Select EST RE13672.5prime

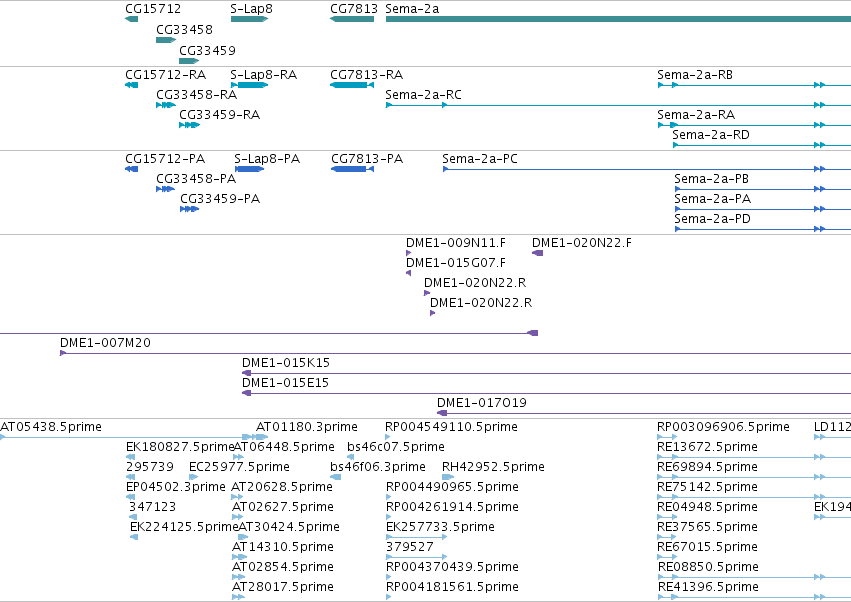[707, 447]
